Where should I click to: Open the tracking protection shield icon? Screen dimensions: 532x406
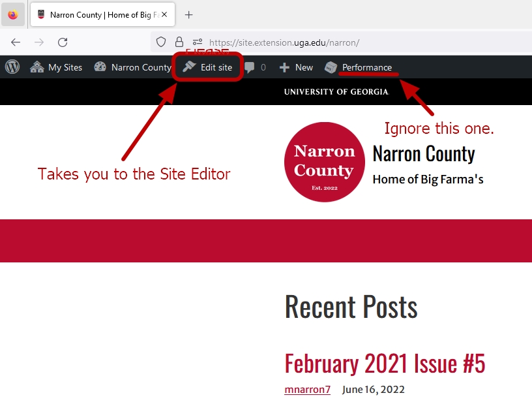point(161,42)
